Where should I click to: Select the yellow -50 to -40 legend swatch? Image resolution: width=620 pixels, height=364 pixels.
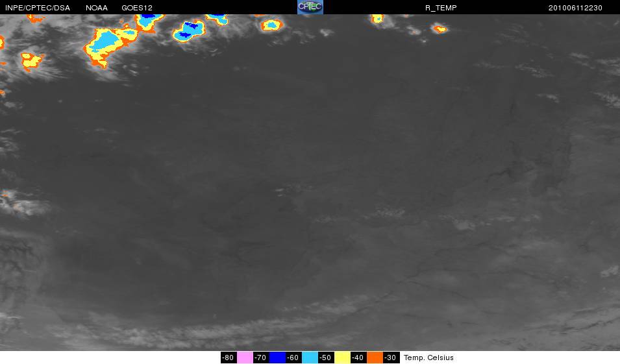coord(342,358)
